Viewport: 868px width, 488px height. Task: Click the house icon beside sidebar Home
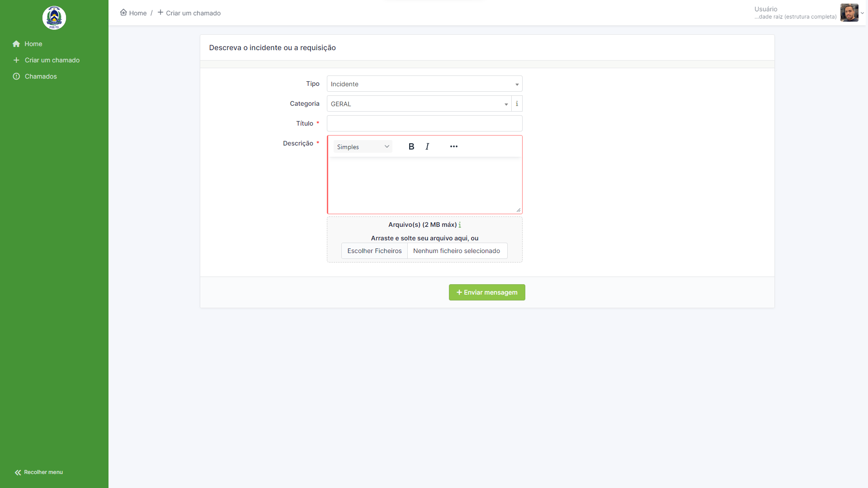[16, 44]
